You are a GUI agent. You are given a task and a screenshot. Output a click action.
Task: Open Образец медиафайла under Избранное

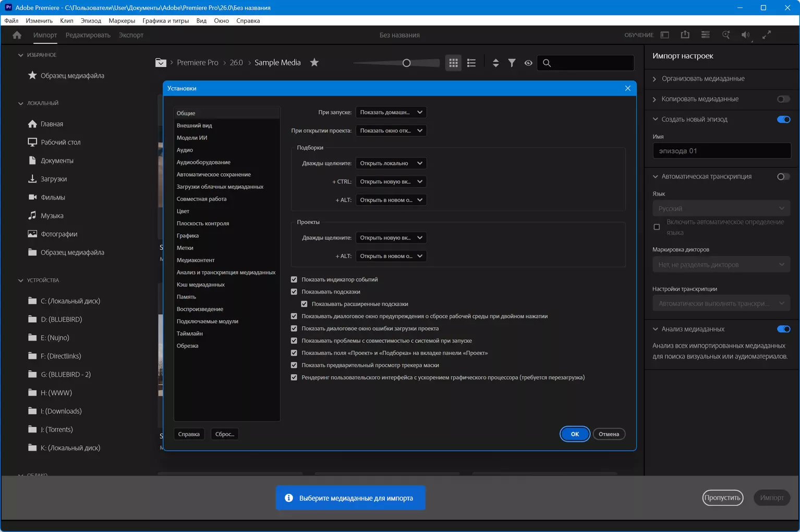72,76
